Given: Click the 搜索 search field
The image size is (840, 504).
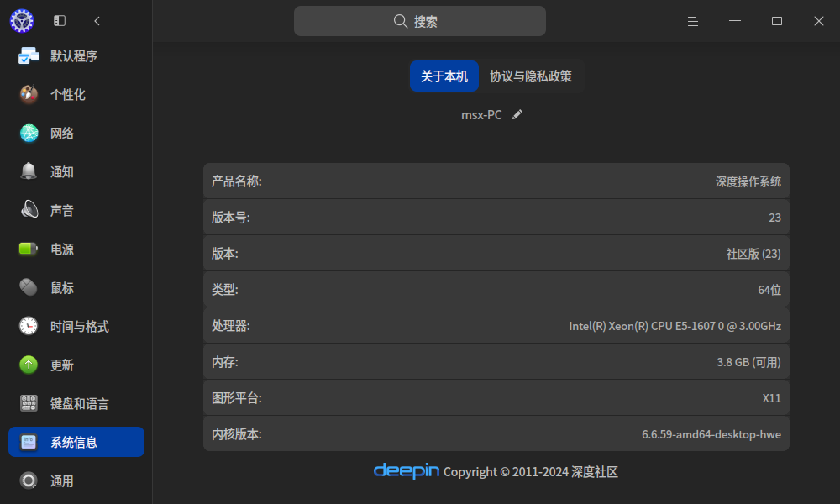Looking at the screenshot, I should pos(420,21).
